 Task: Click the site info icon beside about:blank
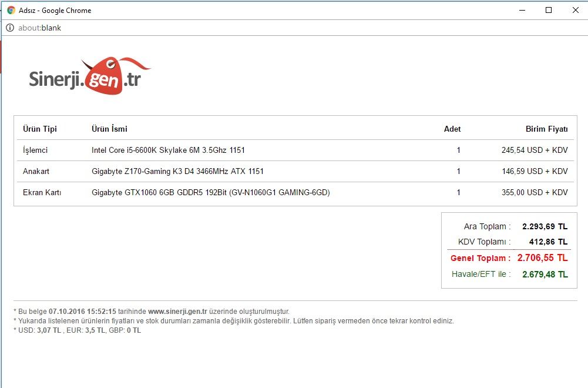click(x=10, y=28)
